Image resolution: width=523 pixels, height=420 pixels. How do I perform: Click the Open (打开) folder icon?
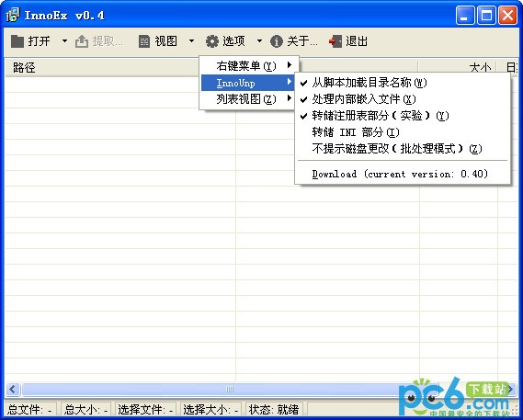17,41
